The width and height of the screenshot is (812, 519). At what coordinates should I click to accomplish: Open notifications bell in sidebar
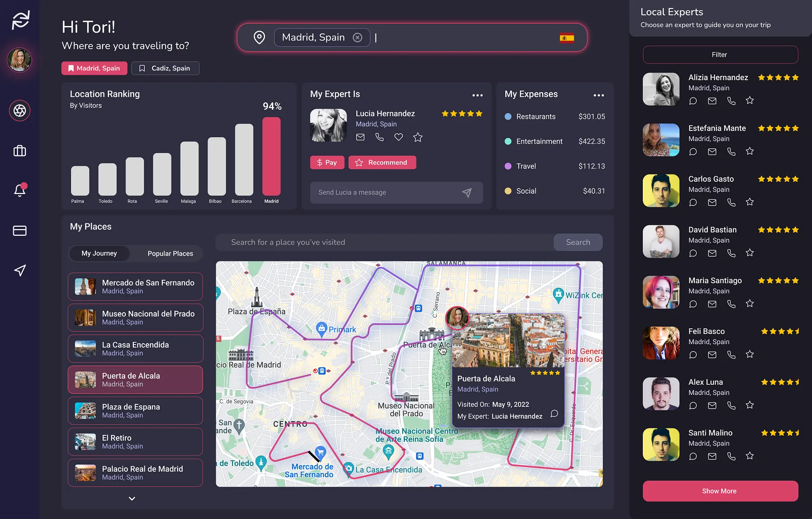point(20,190)
